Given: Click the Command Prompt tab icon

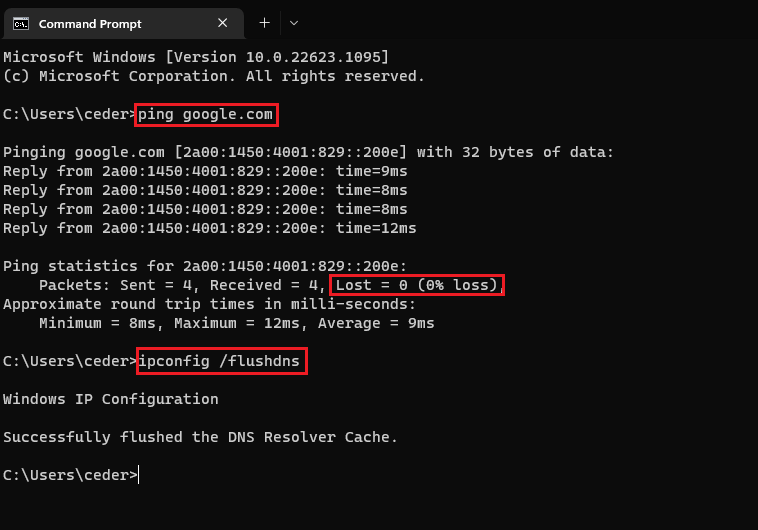Looking at the screenshot, I should click(x=20, y=23).
